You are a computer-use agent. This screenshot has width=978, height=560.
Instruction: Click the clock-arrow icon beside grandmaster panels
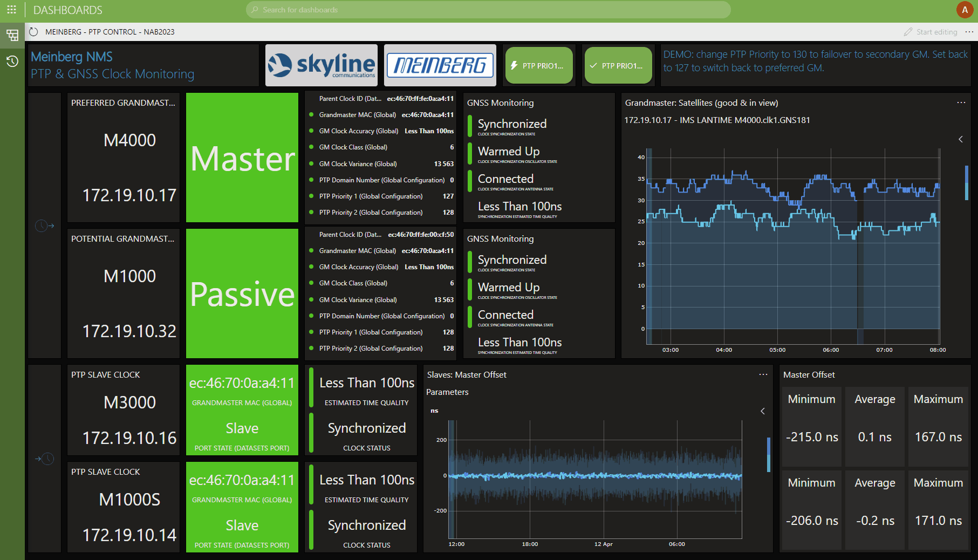tap(44, 226)
